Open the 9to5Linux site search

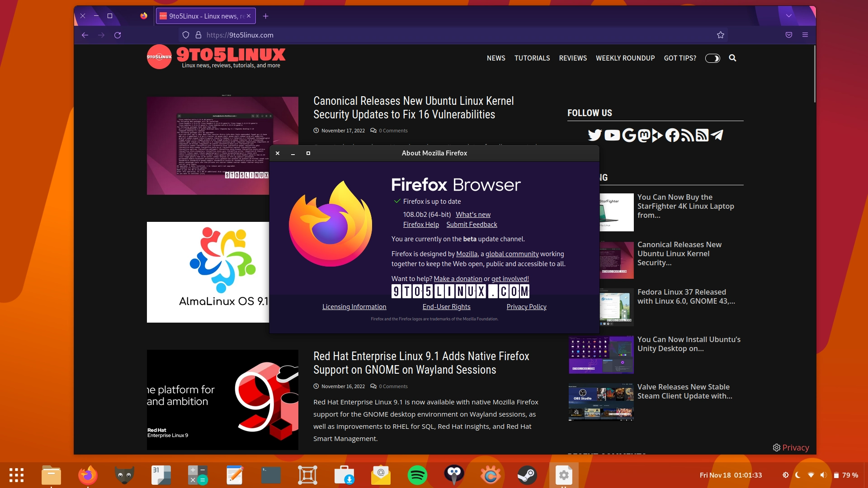(x=733, y=58)
